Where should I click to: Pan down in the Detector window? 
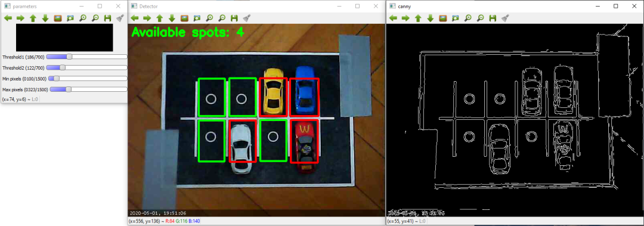[172, 18]
